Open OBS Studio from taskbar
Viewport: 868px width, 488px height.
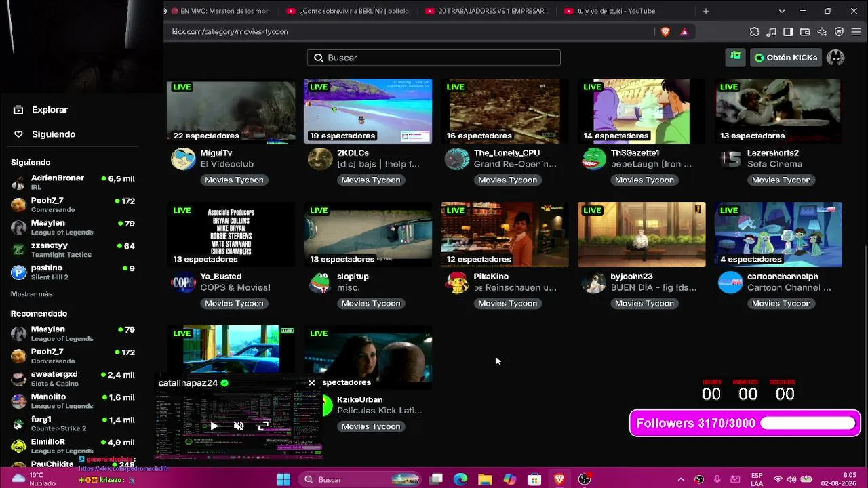click(x=584, y=480)
